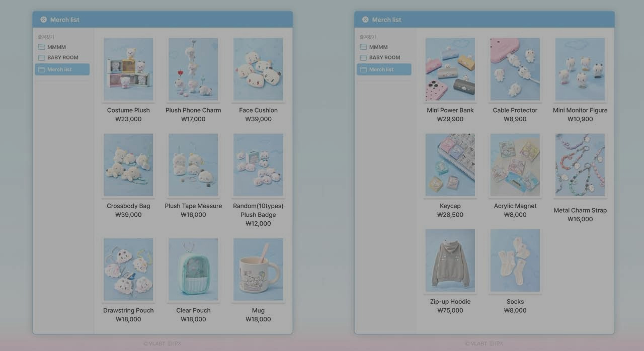Image resolution: width=644 pixels, height=351 pixels.
Task: Select Merch list folder in right window
Action: [x=384, y=69]
